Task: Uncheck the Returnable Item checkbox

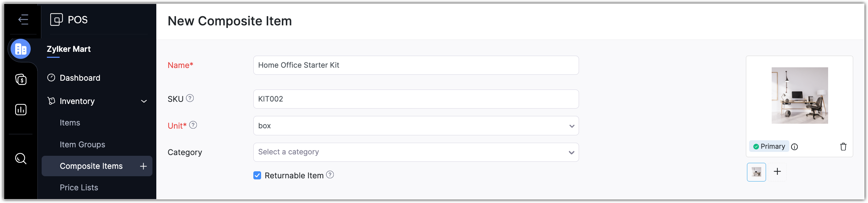Action: click(x=257, y=176)
